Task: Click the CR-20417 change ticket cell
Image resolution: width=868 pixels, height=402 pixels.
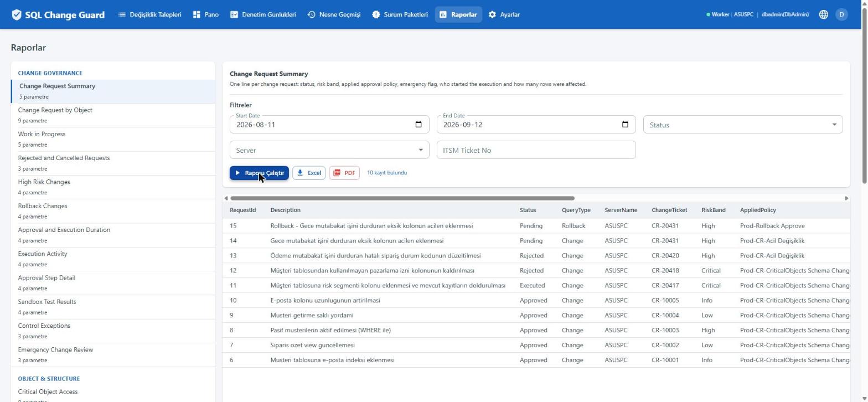Action: tap(665, 286)
